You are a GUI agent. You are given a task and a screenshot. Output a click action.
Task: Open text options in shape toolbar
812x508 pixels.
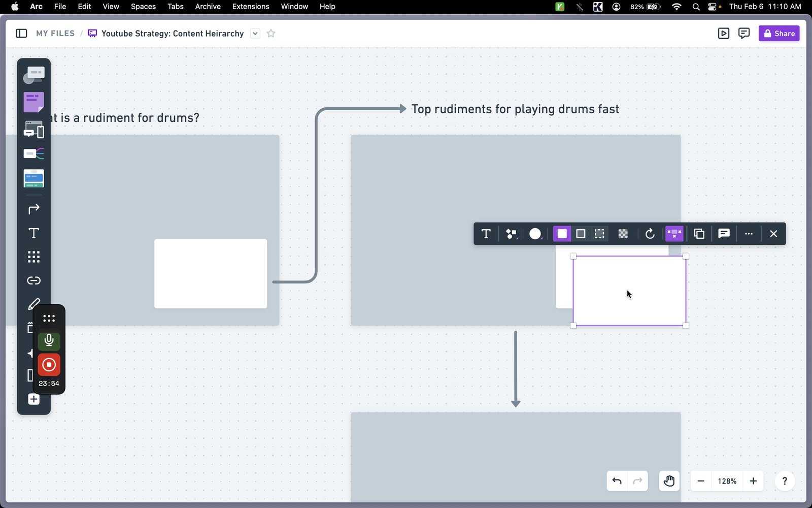coord(486,234)
